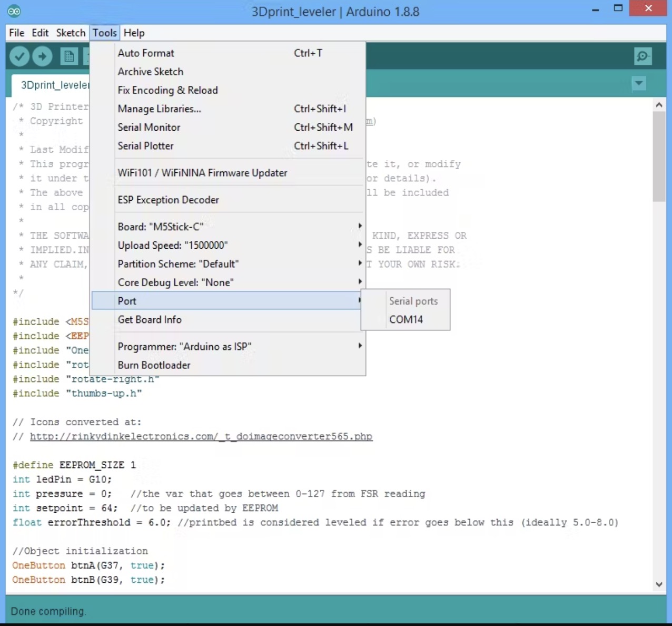Choose Auto Format from Tools menu
The height and width of the screenshot is (626, 672).
146,53
